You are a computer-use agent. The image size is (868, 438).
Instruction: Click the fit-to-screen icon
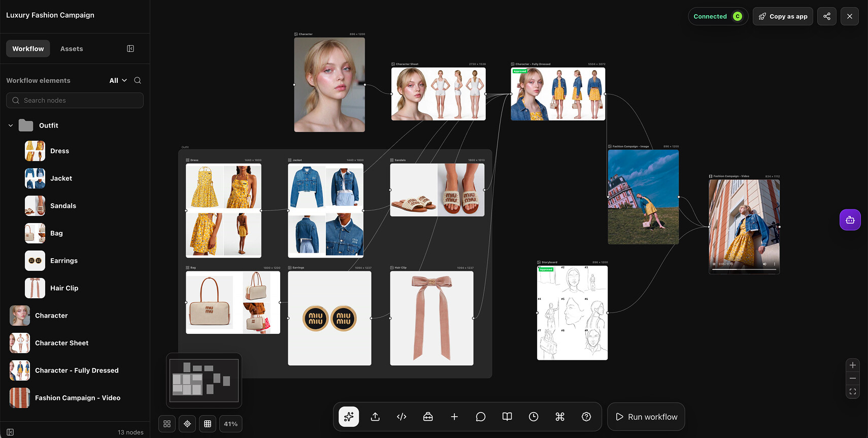853,392
